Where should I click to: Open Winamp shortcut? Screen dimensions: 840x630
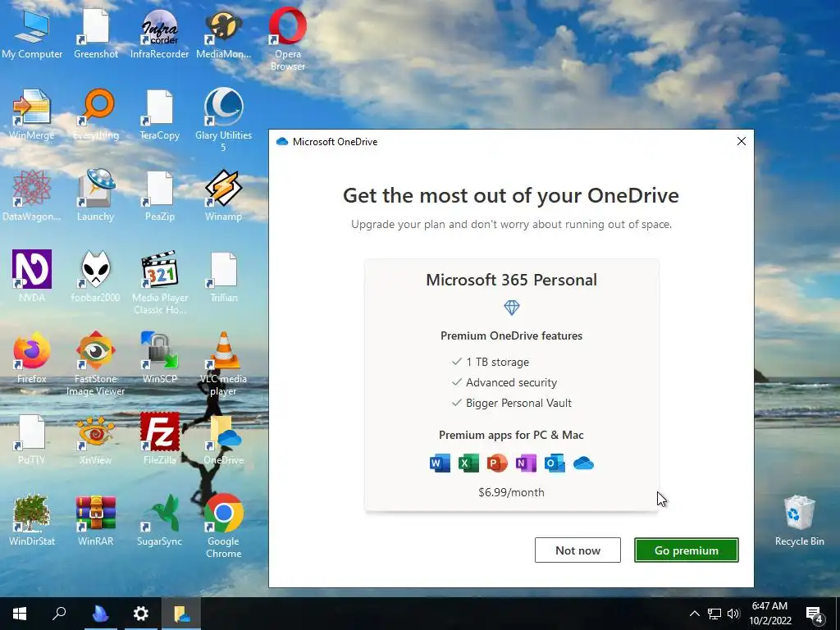tap(223, 196)
